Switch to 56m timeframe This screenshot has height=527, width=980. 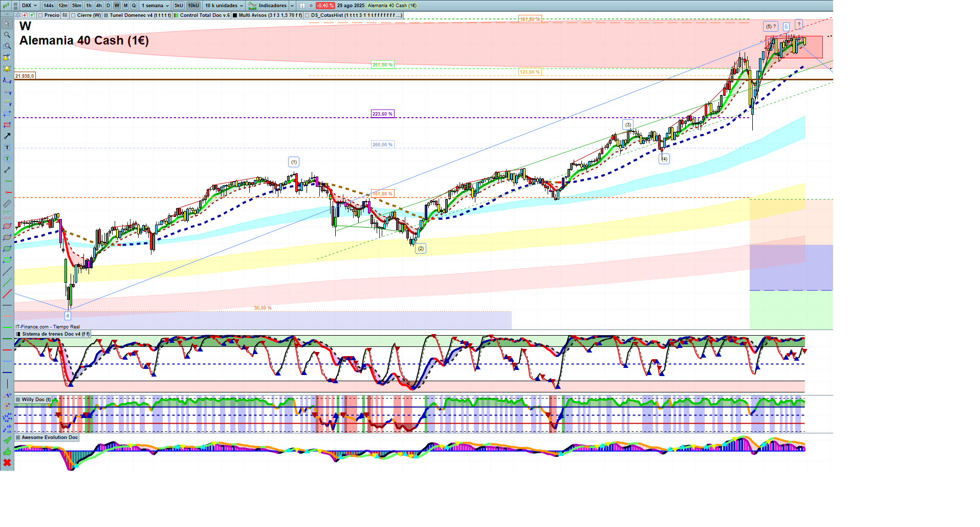point(77,6)
